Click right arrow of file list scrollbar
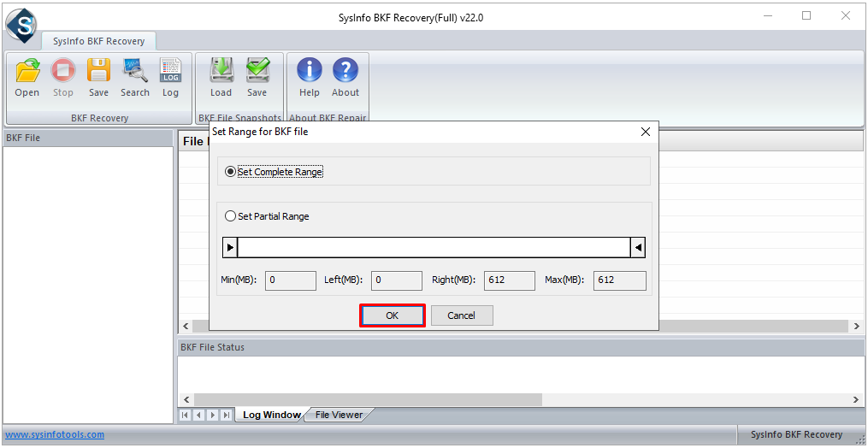Screen dimensions: 868x448 856,327
